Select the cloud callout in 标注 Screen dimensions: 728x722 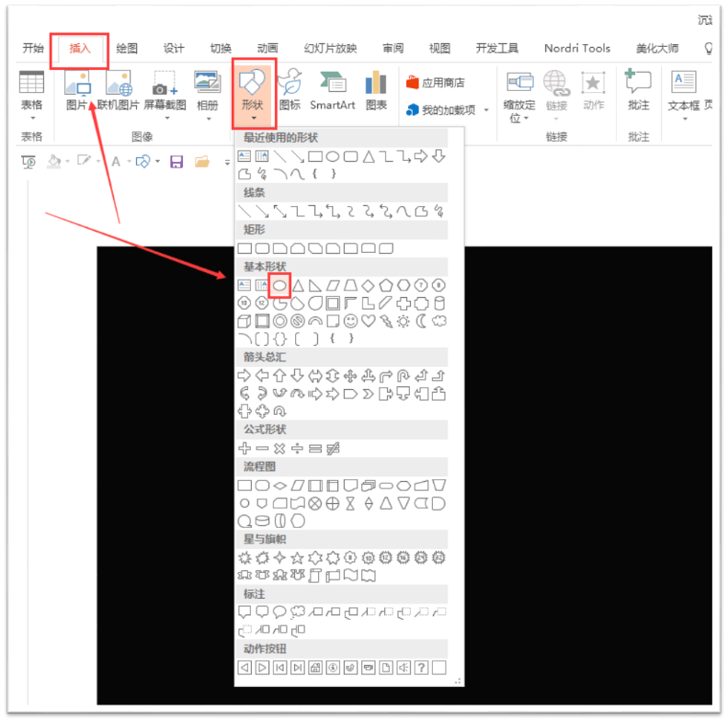pyautogui.click(x=297, y=612)
